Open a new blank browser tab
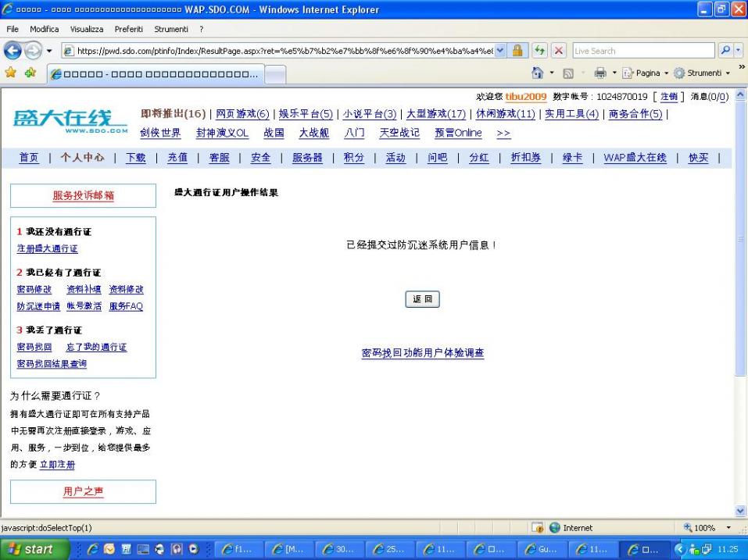This screenshot has height=560, width=748. tap(275, 74)
